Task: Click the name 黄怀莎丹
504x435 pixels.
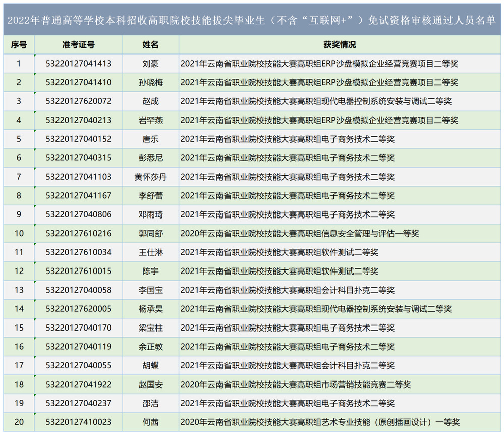Action: tap(150, 177)
